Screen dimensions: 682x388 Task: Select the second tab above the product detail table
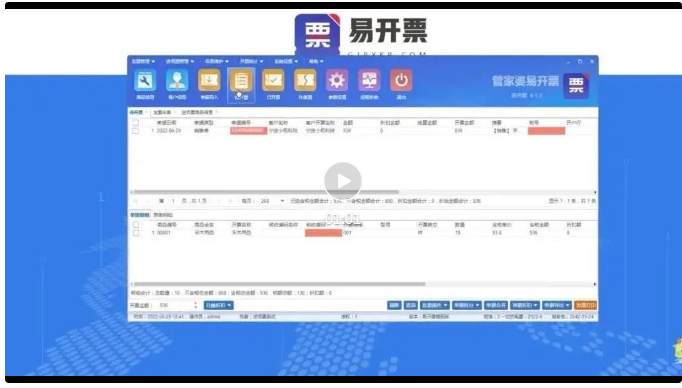(163, 215)
